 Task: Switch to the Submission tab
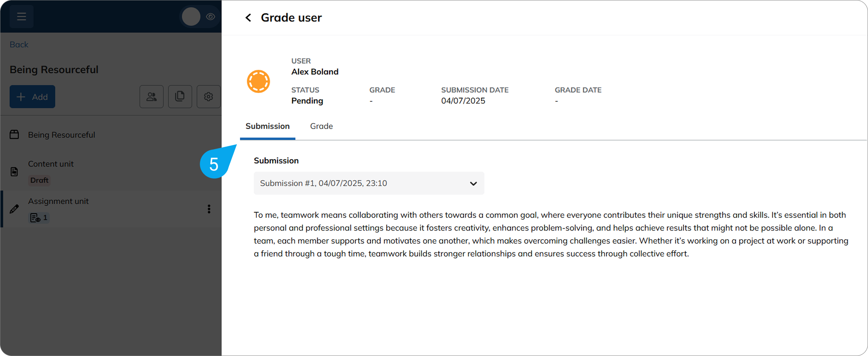[x=268, y=126]
